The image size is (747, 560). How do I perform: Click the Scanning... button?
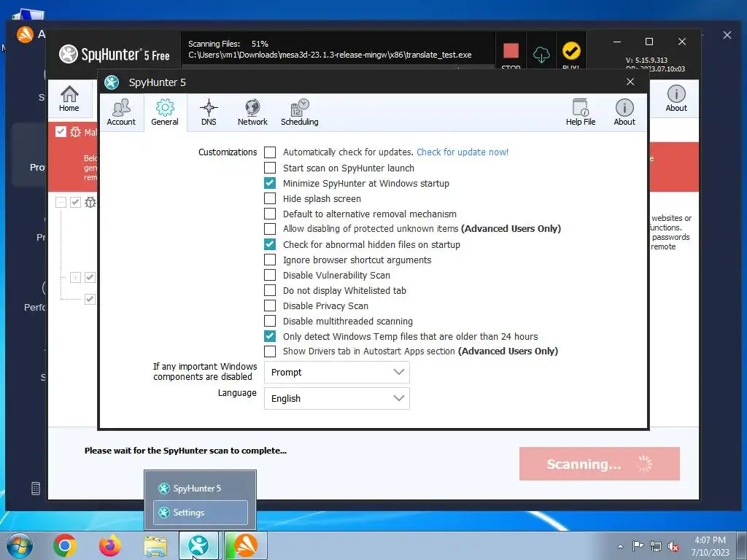point(600,464)
